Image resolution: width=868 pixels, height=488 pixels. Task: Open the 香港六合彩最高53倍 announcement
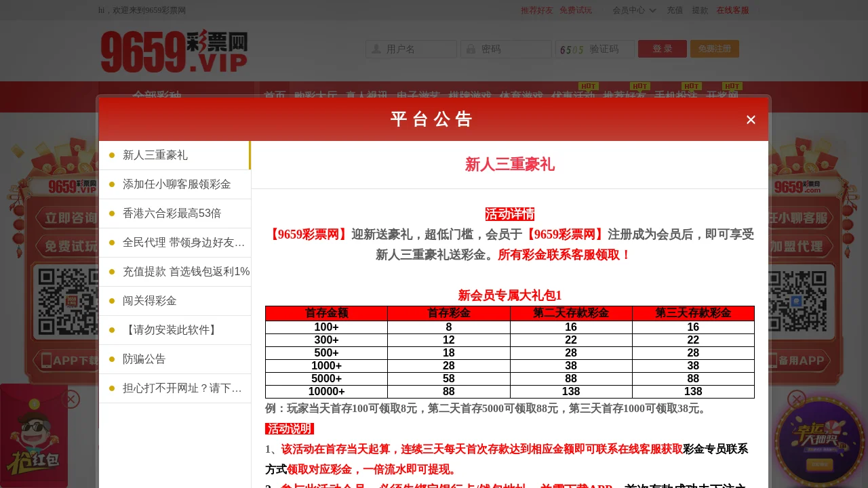(x=175, y=213)
